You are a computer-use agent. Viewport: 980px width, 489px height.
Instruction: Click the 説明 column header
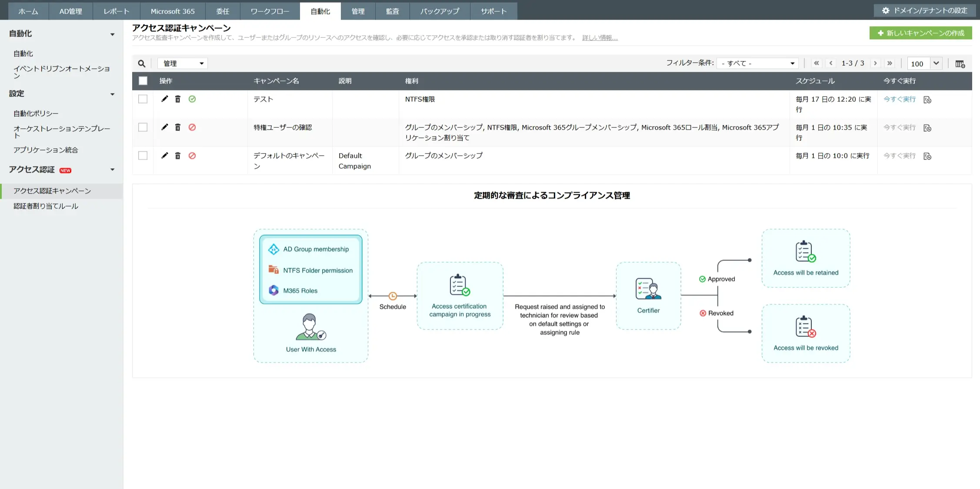(345, 81)
